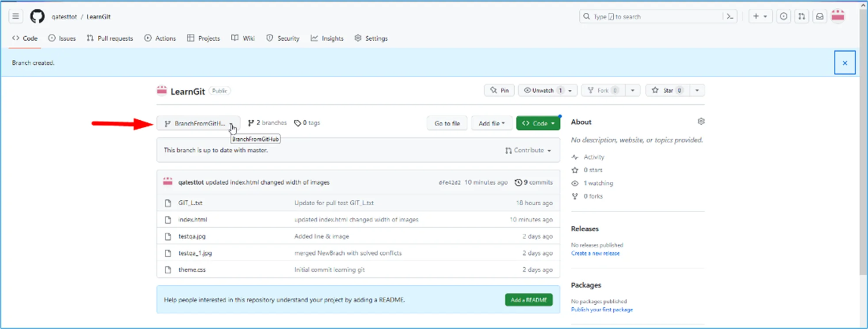
Task: Click the Go to file button
Action: coord(447,123)
